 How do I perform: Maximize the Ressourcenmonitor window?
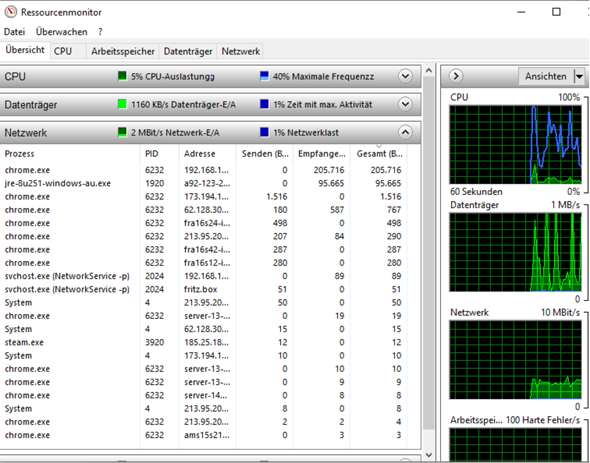pyautogui.click(x=556, y=12)
